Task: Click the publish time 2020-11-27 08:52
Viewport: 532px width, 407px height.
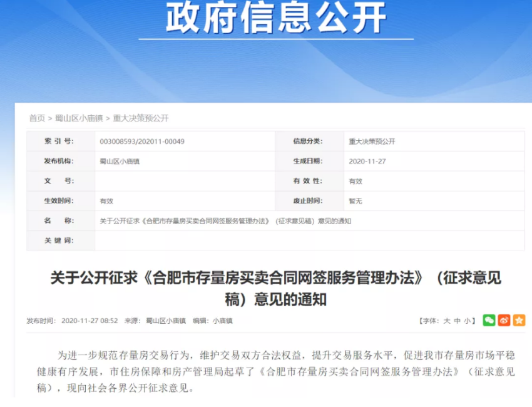Action: pos(90,321)
